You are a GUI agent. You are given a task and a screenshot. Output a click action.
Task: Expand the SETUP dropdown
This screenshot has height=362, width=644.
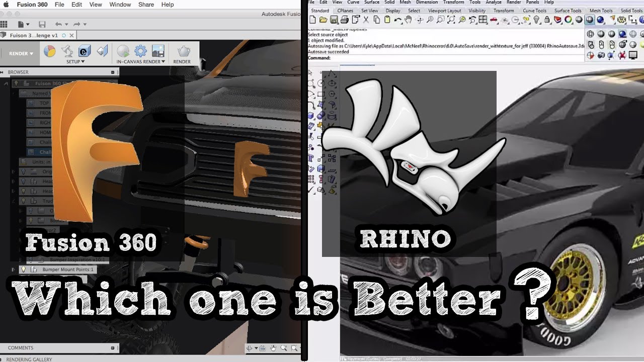[75, 62]
